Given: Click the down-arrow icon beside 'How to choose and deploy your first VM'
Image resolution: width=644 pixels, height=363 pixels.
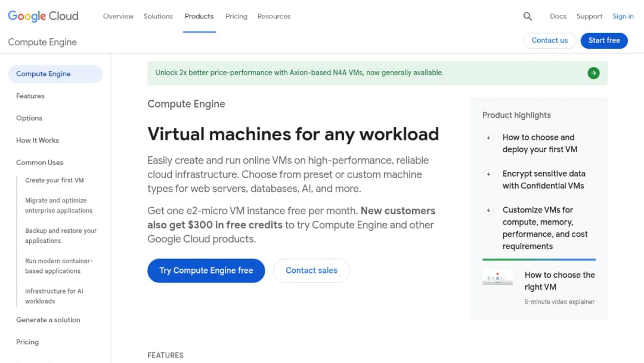Looking at the screenshot, I should click(488, 138).
